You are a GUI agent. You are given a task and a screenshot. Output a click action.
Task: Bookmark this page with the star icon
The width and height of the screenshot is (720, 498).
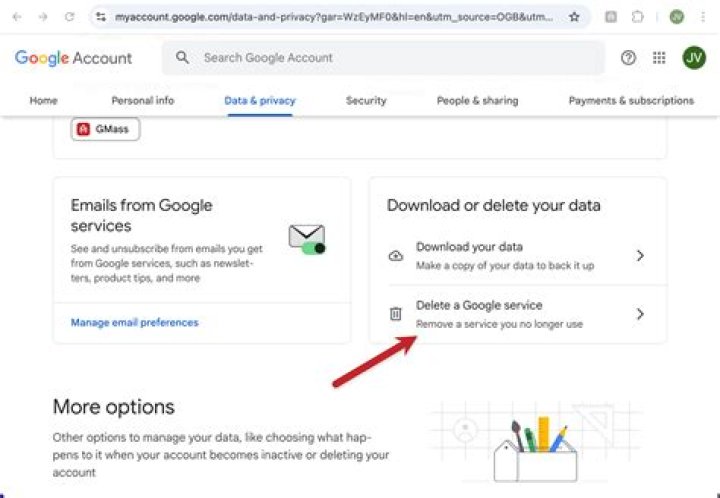tap(574, 17)
